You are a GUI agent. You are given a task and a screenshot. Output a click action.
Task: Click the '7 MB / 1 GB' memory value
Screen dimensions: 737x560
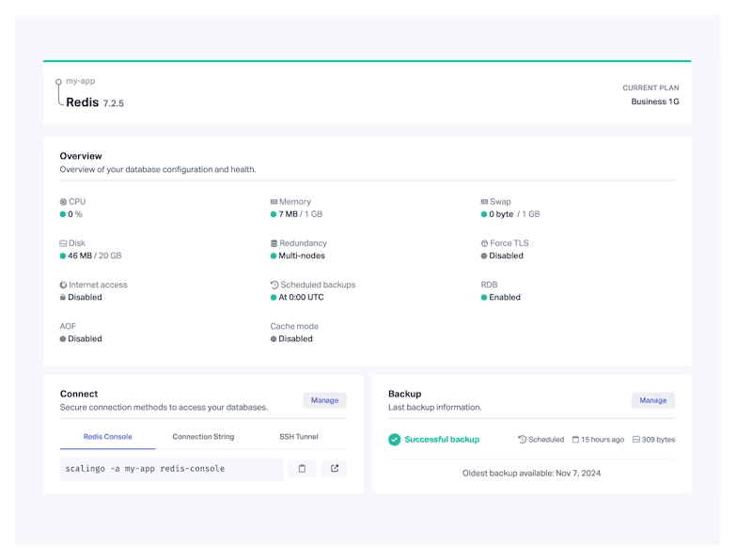pyautogui.click(x=301, y=214)
